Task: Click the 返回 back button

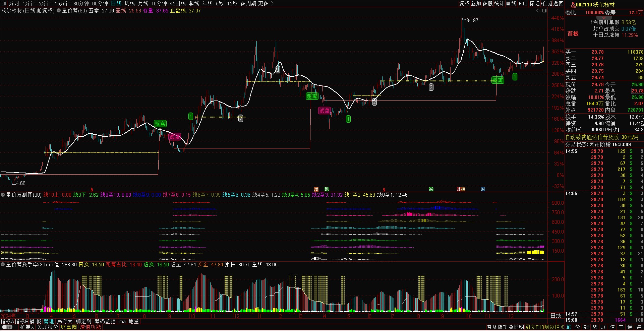Action: pos(559,3)
